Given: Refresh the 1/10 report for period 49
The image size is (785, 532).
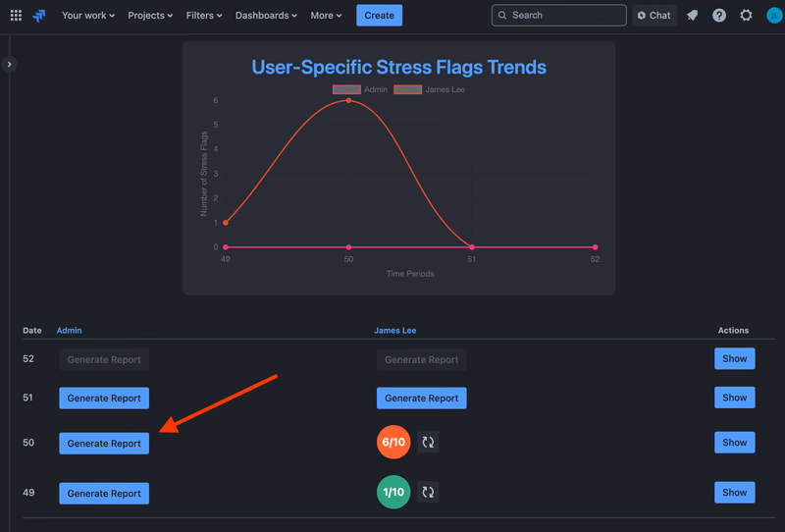Looking at the screenshot, I should coord(428,492).
